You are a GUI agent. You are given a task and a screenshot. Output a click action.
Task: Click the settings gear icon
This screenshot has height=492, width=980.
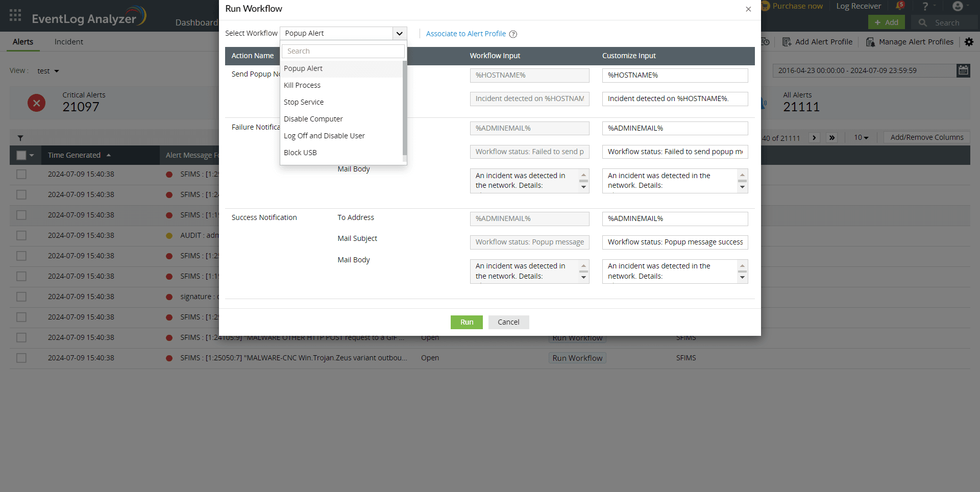(x=969, y=42)
